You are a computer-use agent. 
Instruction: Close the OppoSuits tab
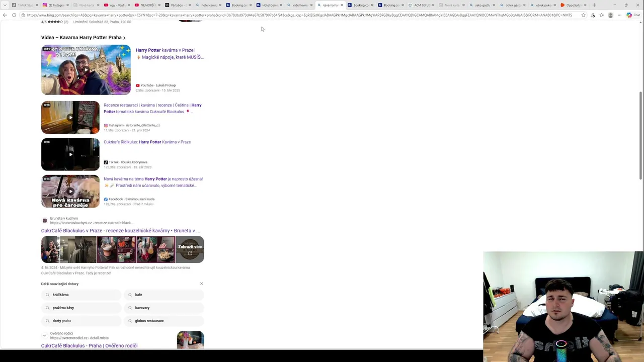585,5
